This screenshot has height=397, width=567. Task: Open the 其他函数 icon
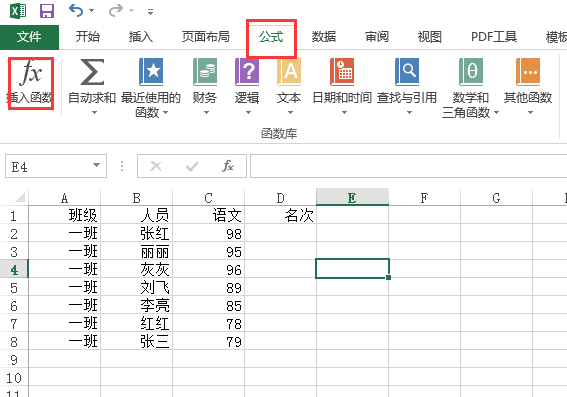(528, 72)
